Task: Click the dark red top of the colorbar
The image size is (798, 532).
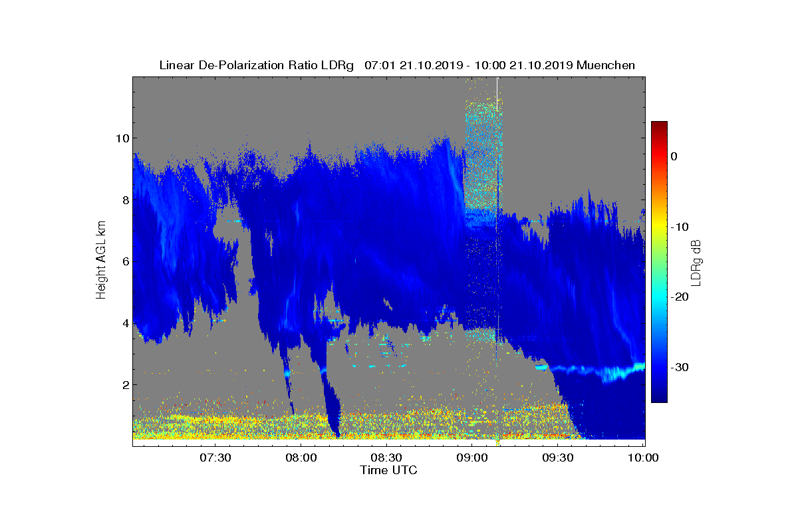Action: [659, 126]
